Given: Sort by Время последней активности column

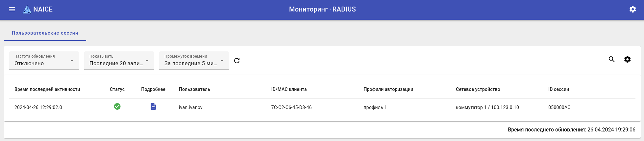Looking at the screenshot, I should (47, 89).
